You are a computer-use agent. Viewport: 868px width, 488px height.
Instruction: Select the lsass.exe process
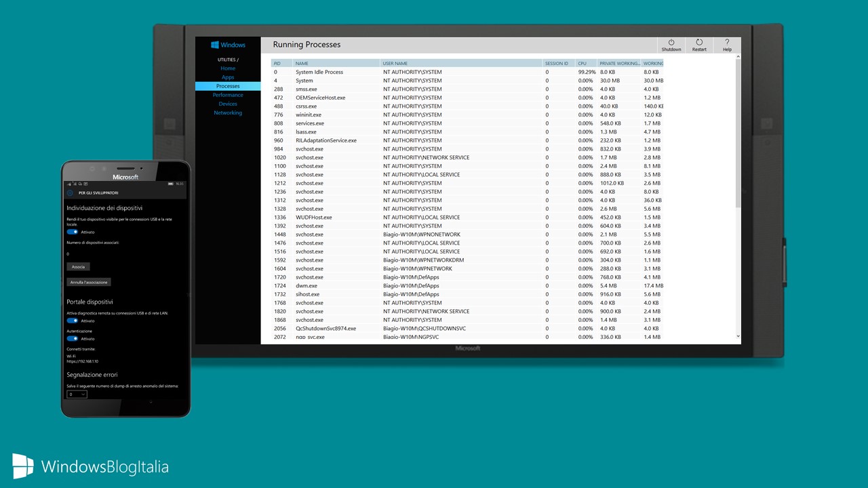(x=305, y=131)
